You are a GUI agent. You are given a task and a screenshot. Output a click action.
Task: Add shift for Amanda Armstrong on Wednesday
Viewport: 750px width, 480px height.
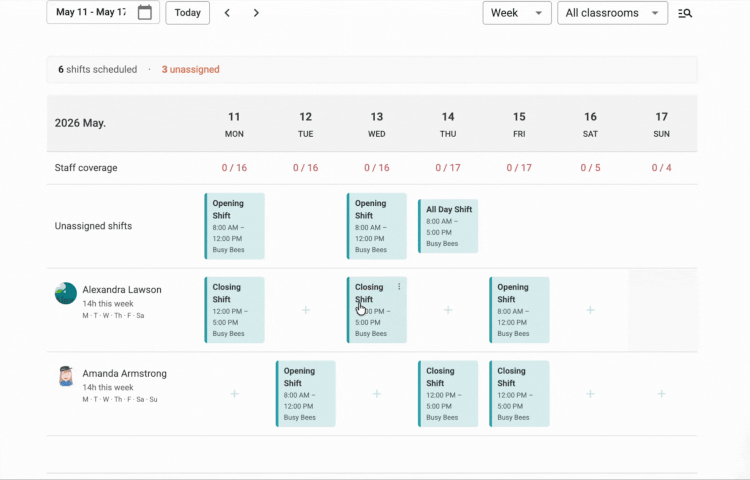[377, 393]
